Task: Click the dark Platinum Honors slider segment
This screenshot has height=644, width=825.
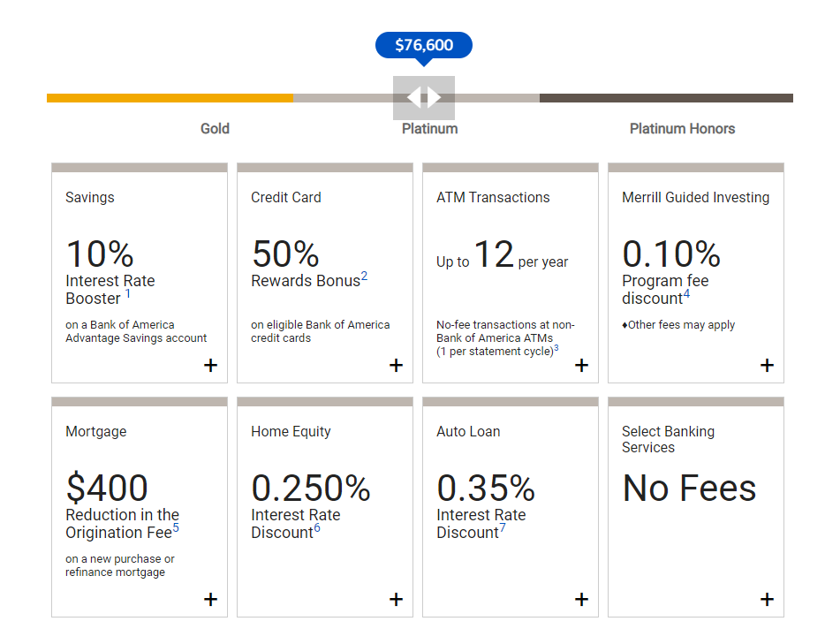Action: point(666,98)
